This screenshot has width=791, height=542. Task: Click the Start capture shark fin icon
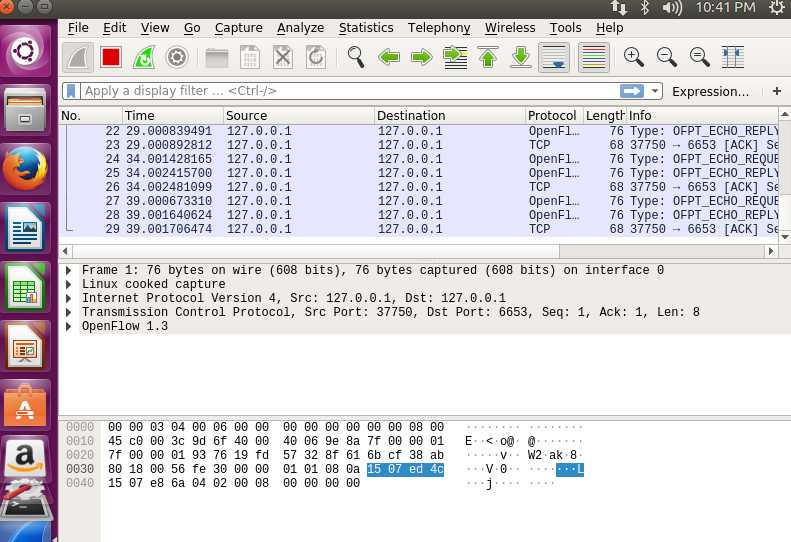point(78,57)
